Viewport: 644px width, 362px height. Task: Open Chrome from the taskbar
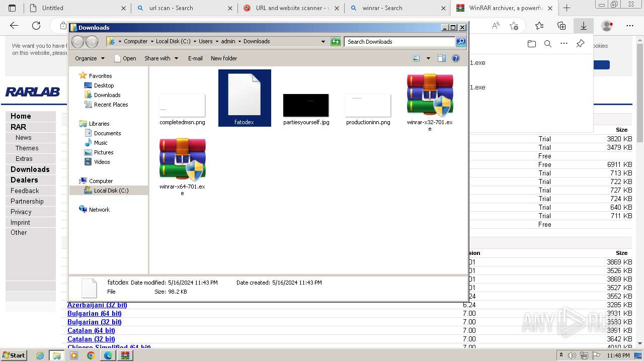click(x=91, y=355)
